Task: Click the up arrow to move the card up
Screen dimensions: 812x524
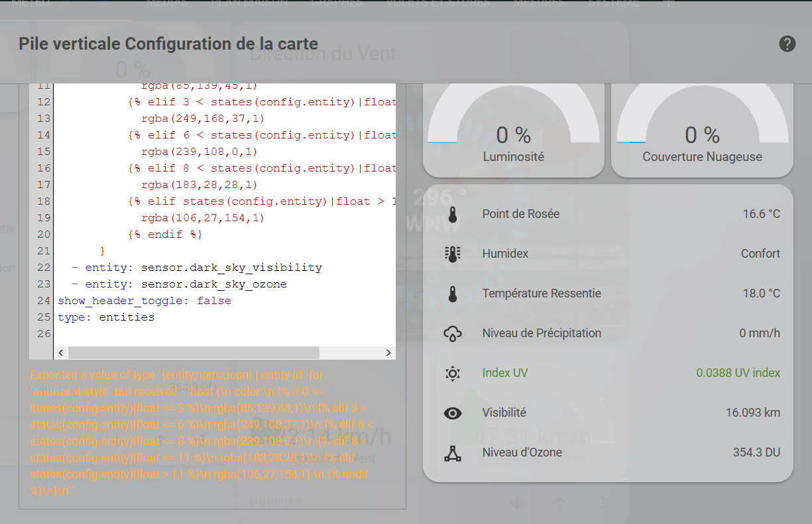Action: coord(559,502)
